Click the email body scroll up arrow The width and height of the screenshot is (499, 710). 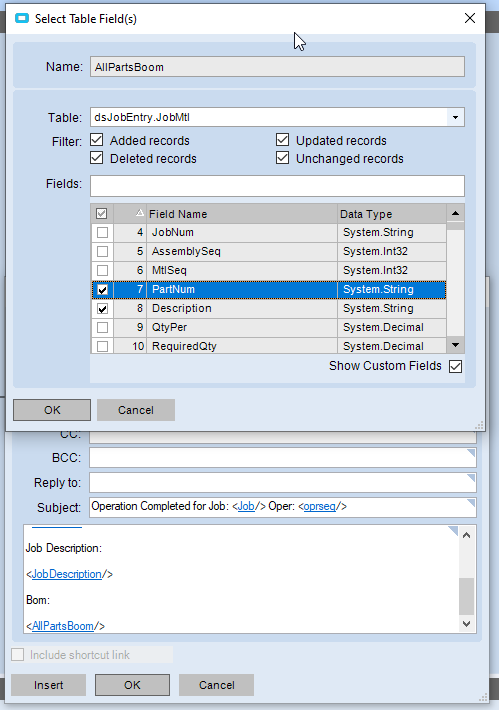point(467,535)
